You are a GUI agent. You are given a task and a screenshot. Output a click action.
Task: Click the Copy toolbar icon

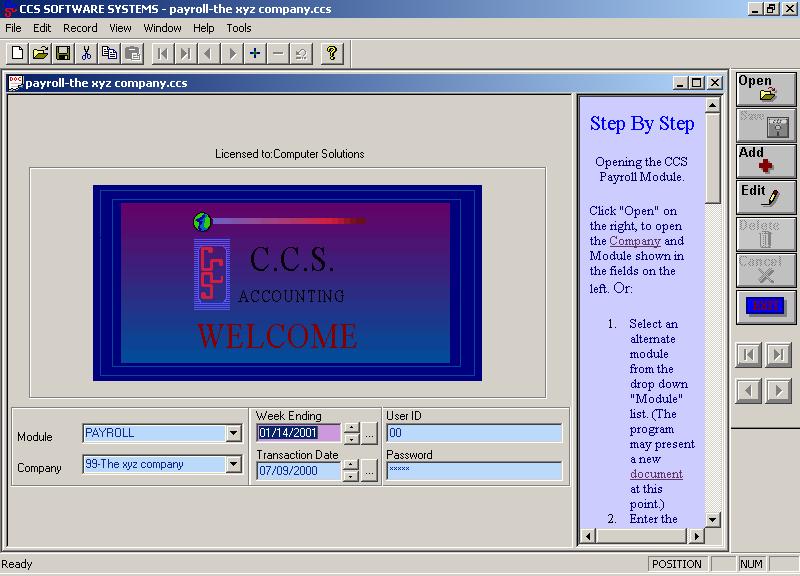(109, 53)
